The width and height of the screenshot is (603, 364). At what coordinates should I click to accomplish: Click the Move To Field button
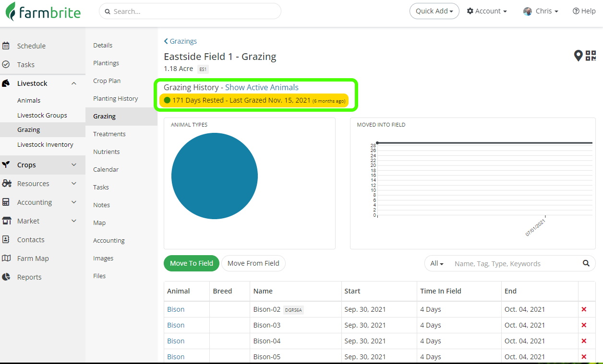(192, 263)
